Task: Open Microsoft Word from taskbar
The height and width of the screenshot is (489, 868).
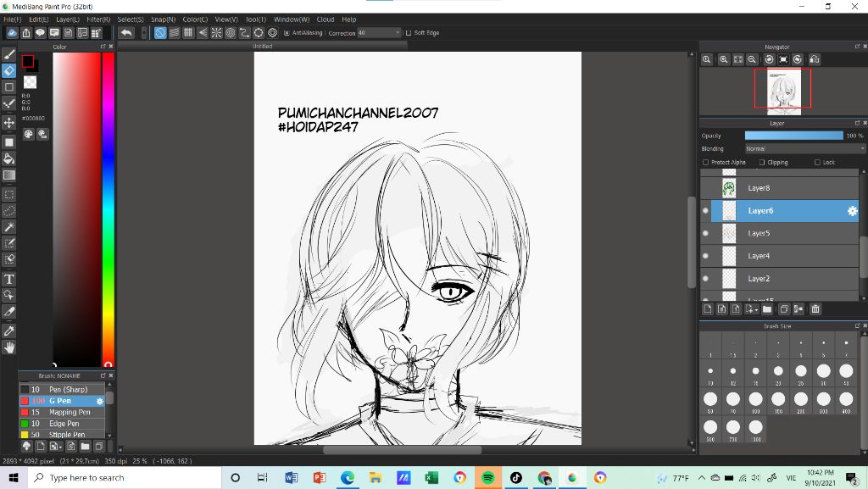Action: tap(291, 478)
